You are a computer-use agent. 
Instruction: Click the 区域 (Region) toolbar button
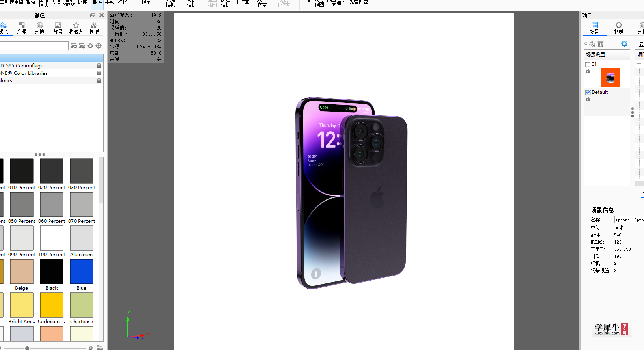[x=83, y=3]
